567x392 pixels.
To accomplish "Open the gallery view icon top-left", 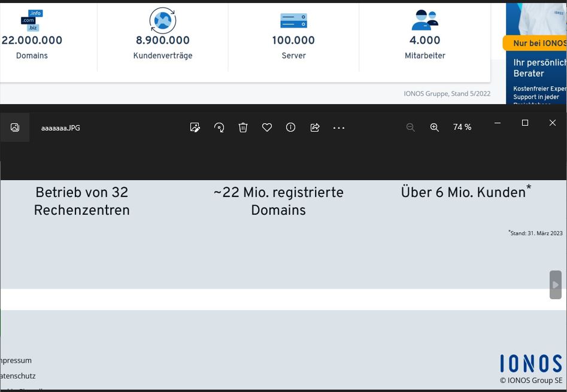I will (14, 127).
